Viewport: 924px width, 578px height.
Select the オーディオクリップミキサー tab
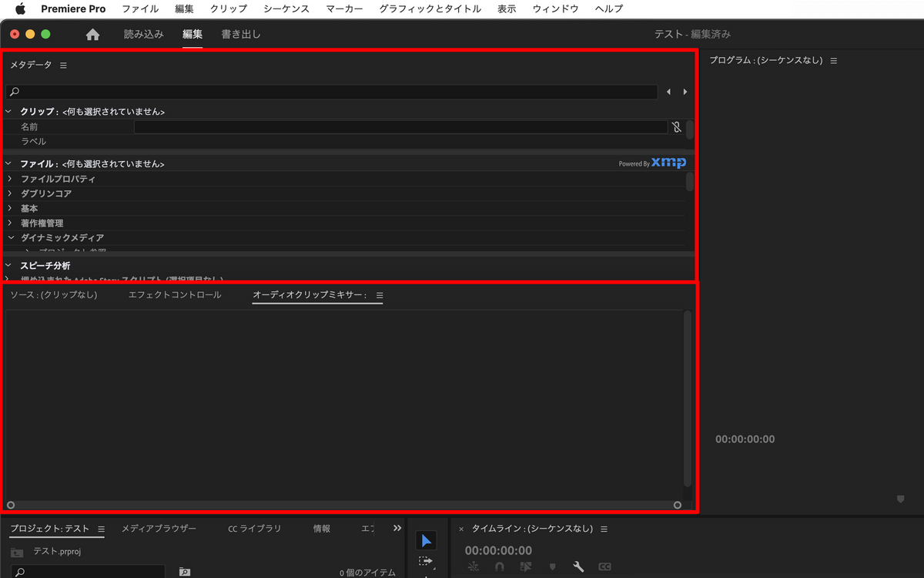tap(310, 295)
